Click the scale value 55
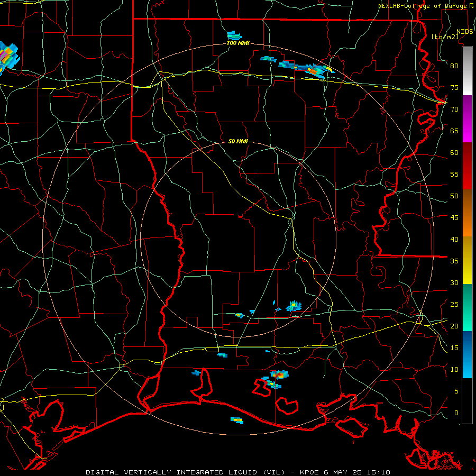 454,174
